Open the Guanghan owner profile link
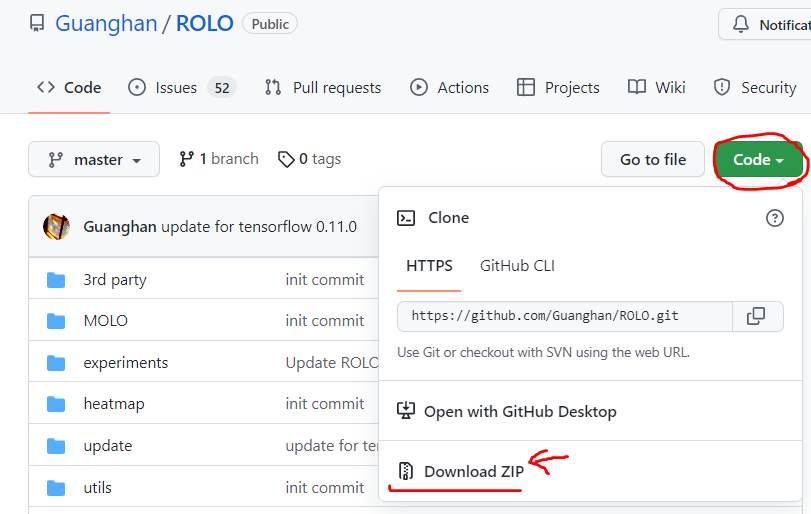Screen dimensions: 811x514 pyautogui.click(x=106, y=24)
